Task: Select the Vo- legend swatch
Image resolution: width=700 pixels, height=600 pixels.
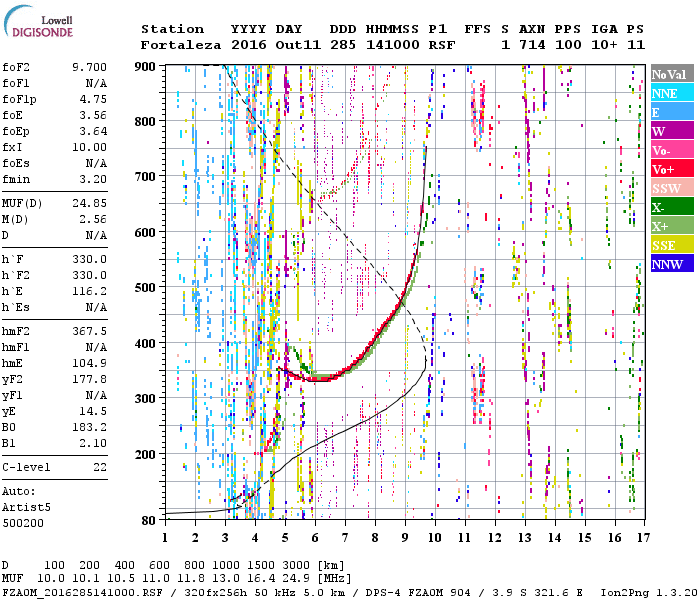Action: [x=672, y=150]
